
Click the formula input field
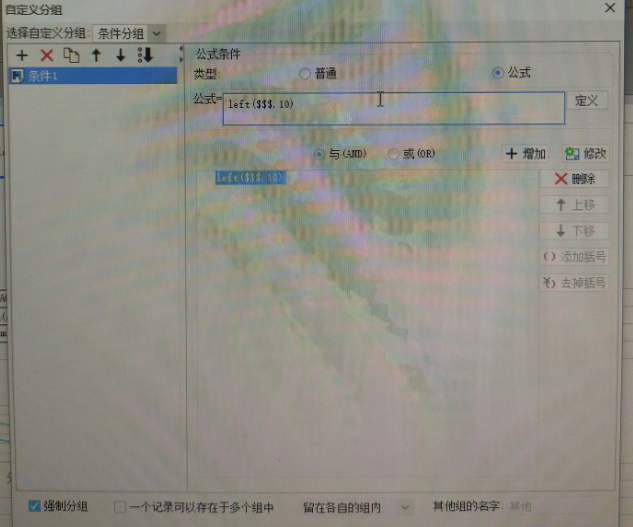coord(394,108)
